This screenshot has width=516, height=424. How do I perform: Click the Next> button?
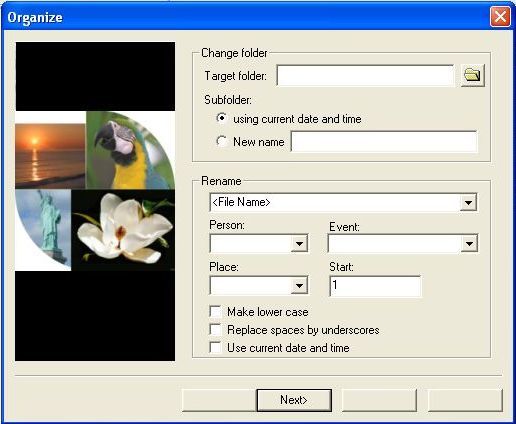click(x=294, y=400)
